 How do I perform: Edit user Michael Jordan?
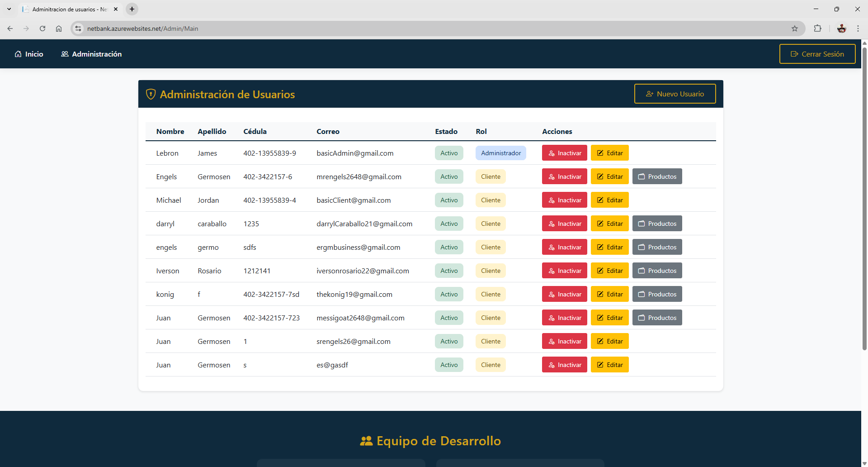pyautogui.click(x=609, y=200)
